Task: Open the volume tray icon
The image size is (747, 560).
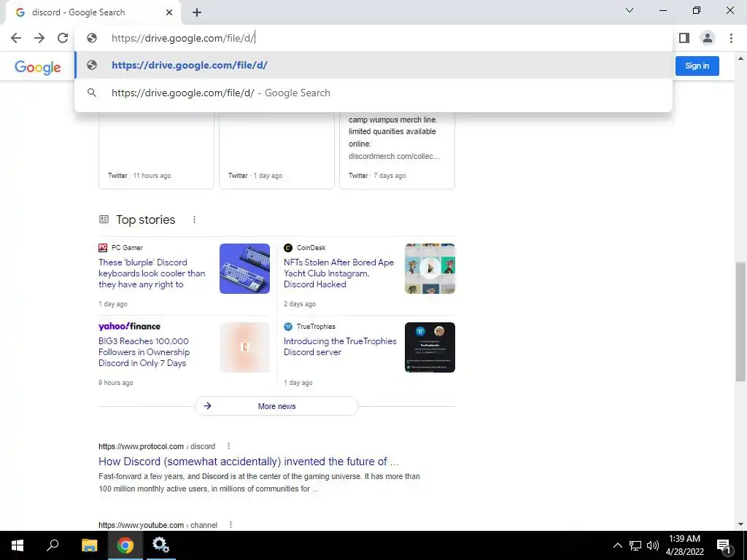Action: [653, 545]
